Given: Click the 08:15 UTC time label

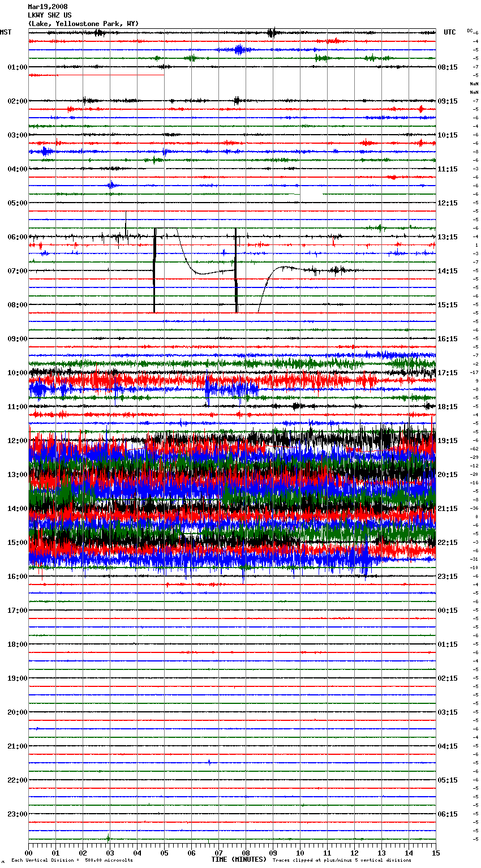Looking at the screenshot, I should pyautogui.click(x=448, y=67).
